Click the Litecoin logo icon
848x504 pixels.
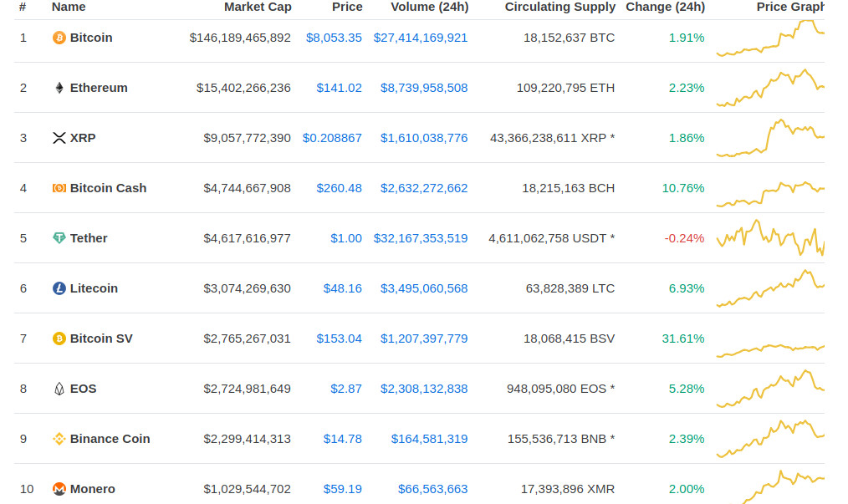click(x=59, y=288)
